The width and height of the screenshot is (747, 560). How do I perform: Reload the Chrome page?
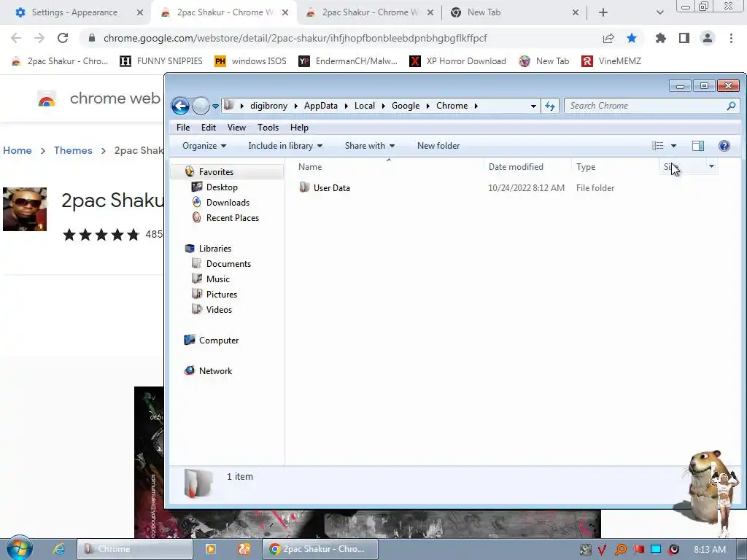tap(63, 38)
